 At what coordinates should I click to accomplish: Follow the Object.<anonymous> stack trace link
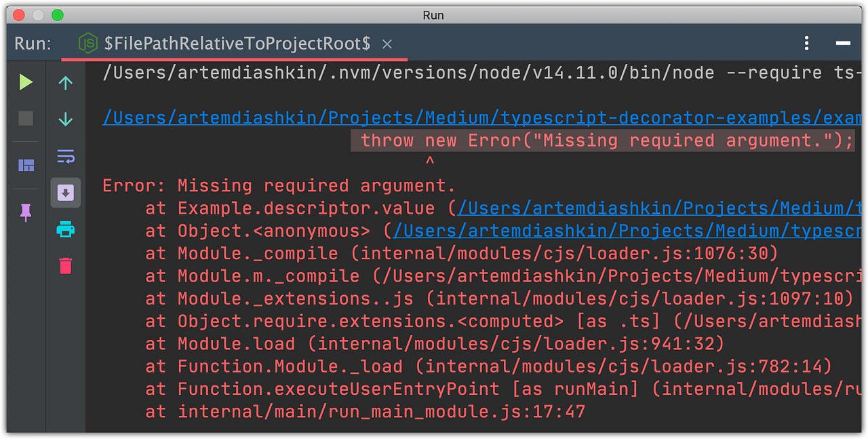610,231
